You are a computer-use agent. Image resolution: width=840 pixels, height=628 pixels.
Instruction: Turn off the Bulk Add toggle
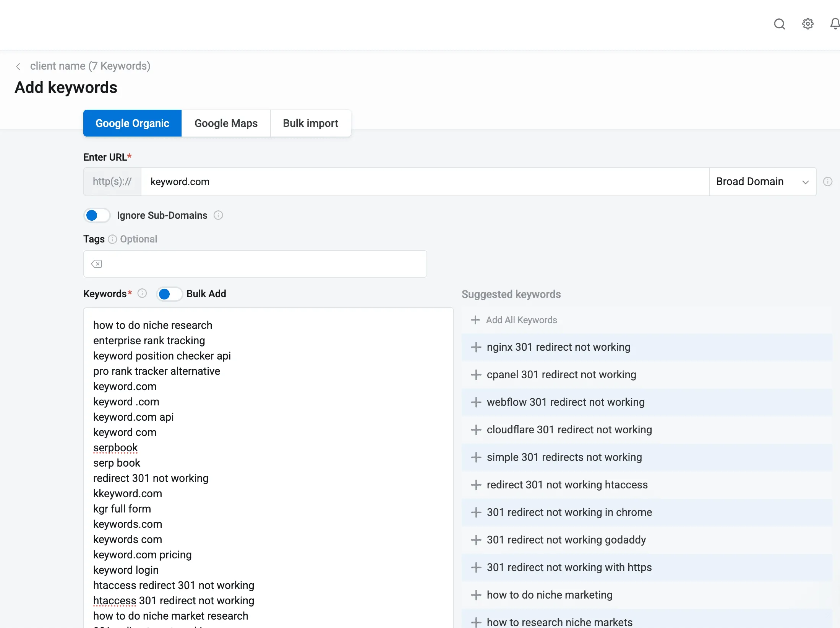tap(169, 294)
